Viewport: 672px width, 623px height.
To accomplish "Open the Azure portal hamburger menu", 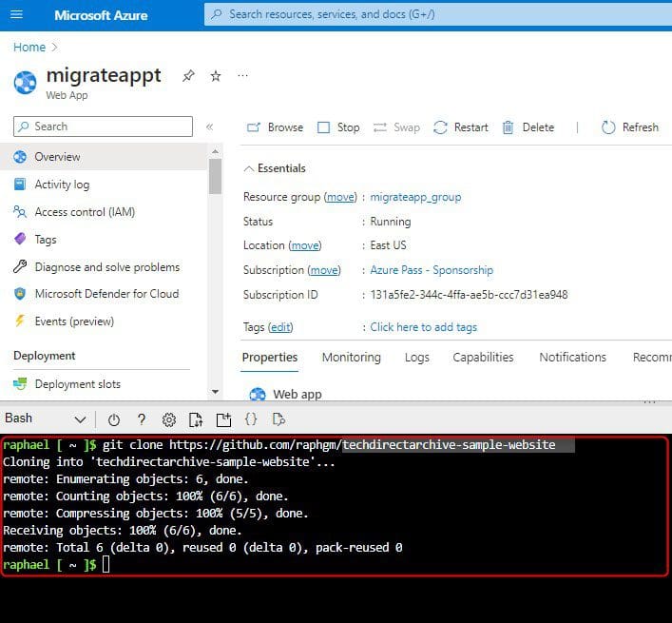I will click(16, 14).
